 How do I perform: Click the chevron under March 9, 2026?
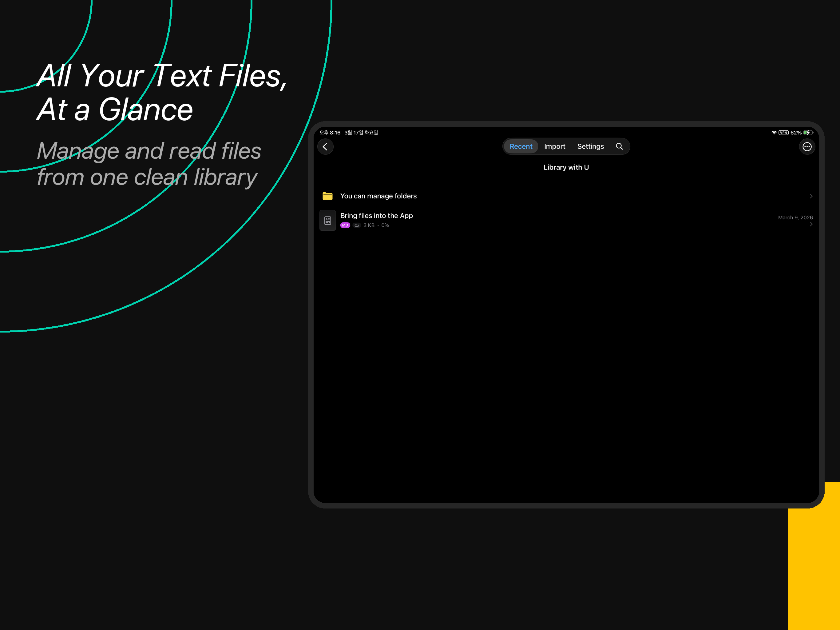[x=811, y=224]
